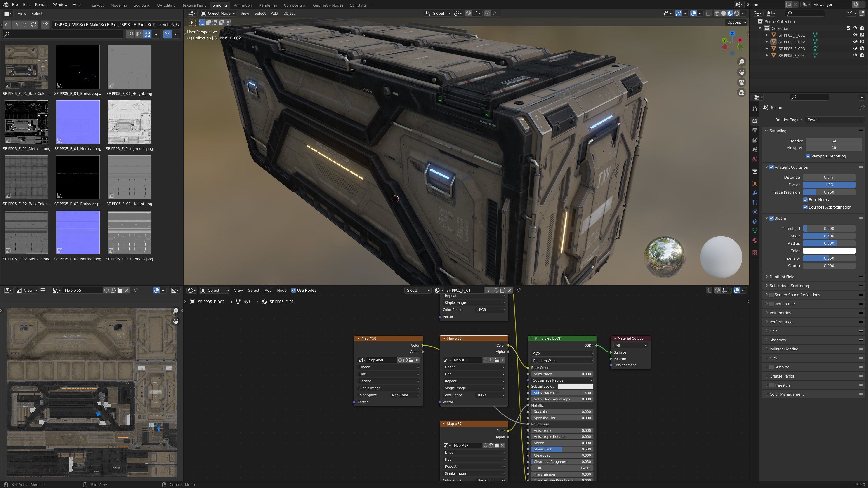Hide SF PP05_F_003 in viewport eye icon
The height and width of the screenshot is (488, 868).
[x=855, y=49]
